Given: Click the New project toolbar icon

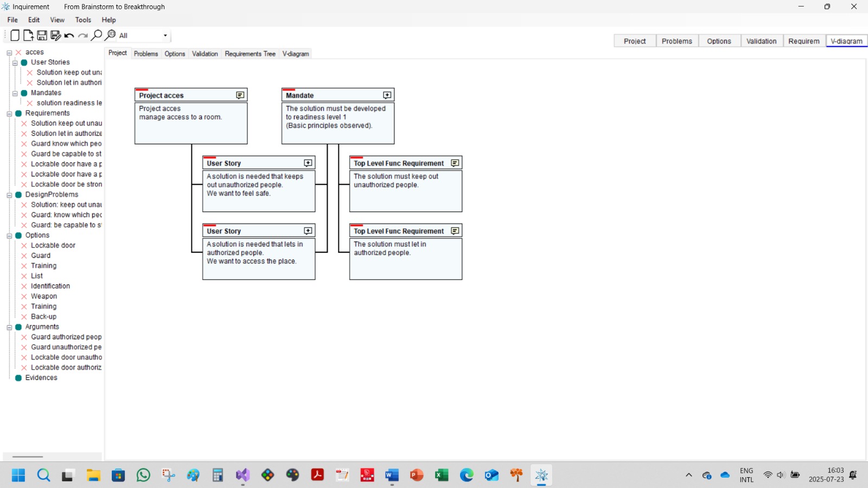Looking at the screenshot, I should coord(15,35).
